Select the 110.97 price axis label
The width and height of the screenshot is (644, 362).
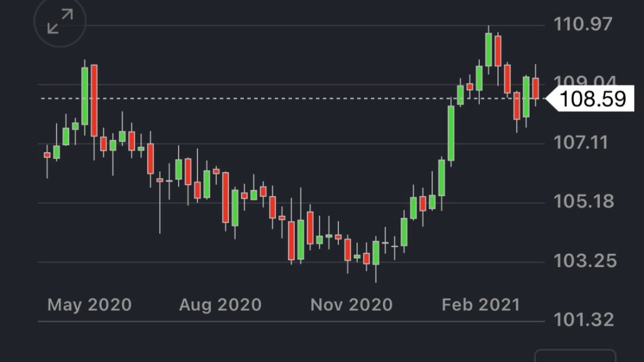tap(582, 25)
